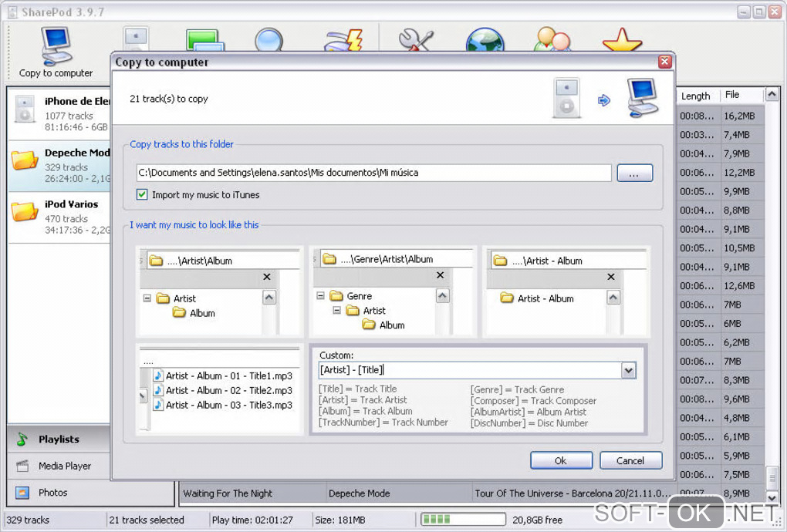The width and height of the screenshot is (787, 532).
Task: Open the wrench and screwdriver tools icon
Action: [416, 39]
